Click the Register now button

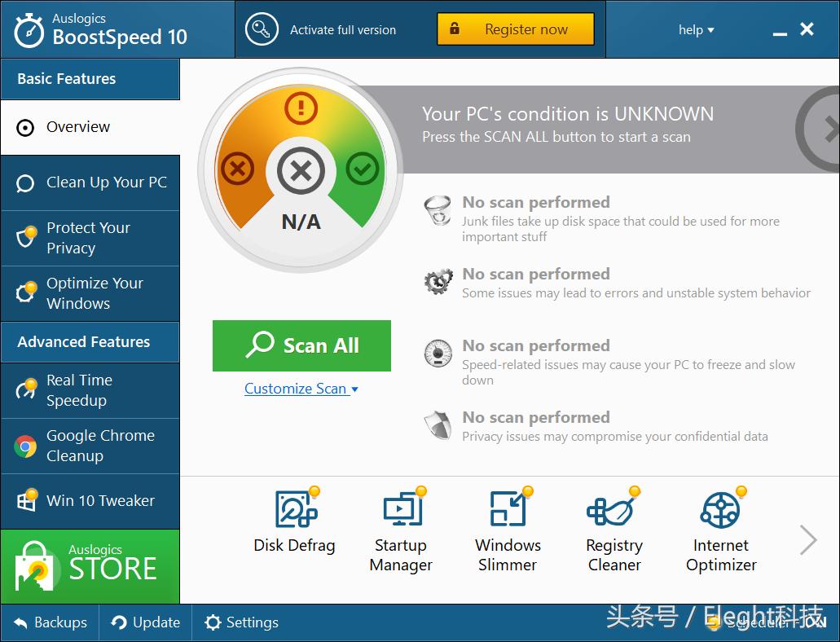tap(516, 29)
